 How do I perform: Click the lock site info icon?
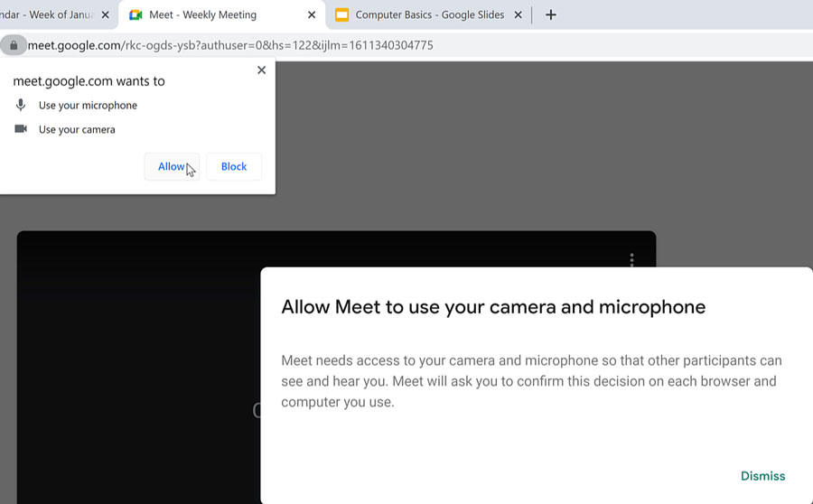coord(14,45)
